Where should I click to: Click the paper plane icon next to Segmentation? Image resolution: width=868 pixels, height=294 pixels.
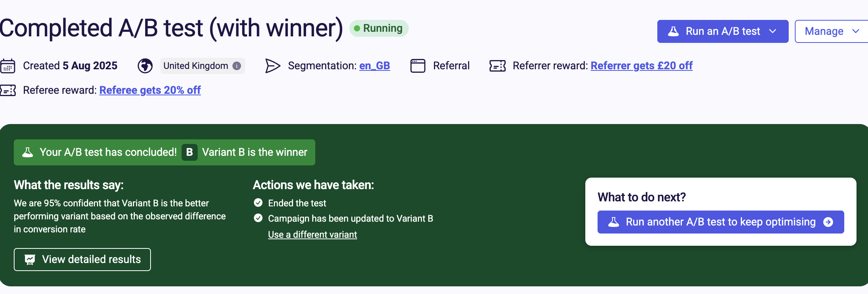(273, 65)
